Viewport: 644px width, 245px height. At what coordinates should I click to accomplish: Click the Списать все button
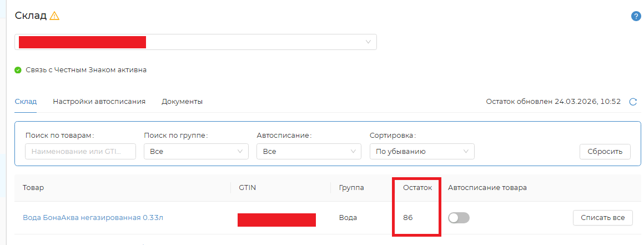pos(602,218)
